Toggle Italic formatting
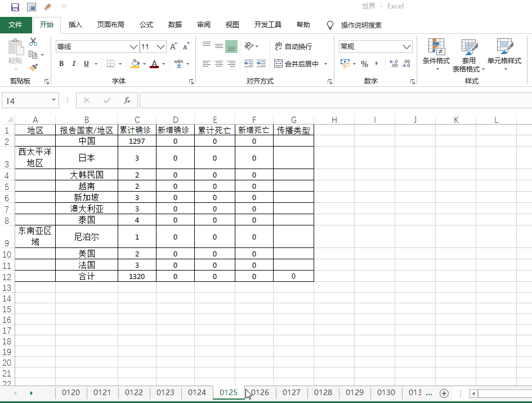532x403 pixels. [74, 64]
